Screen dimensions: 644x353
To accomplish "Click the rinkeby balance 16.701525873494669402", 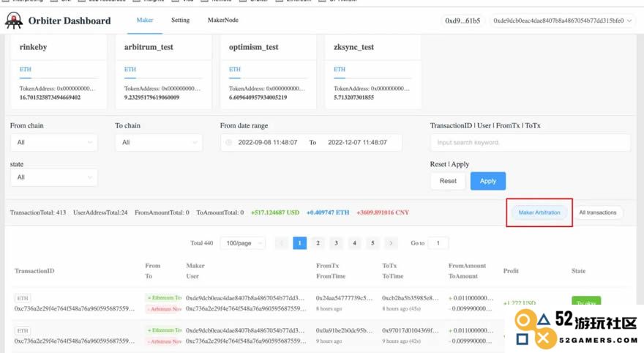I will tap(50, 97).
